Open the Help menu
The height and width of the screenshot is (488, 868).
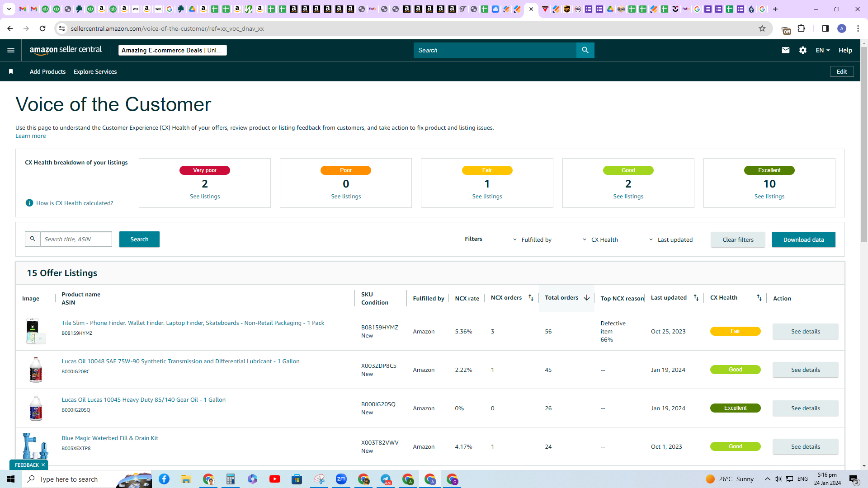point(845,50)
